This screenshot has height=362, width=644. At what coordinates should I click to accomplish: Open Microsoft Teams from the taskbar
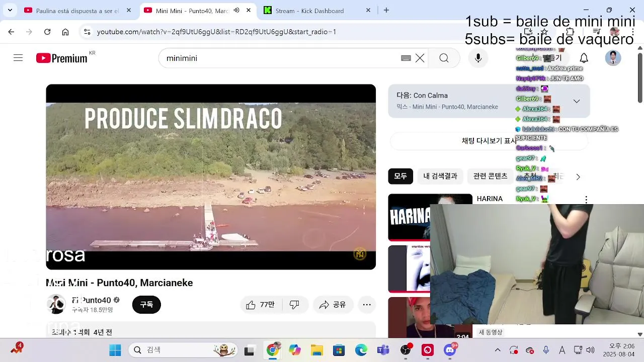[x=383, y=350]
